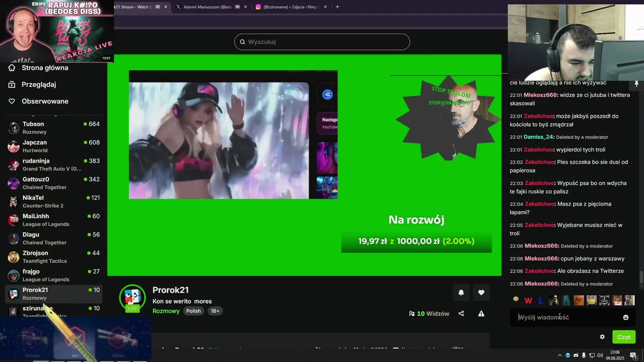Select the Prorok21 channel in sidebar

pos(53,294)
